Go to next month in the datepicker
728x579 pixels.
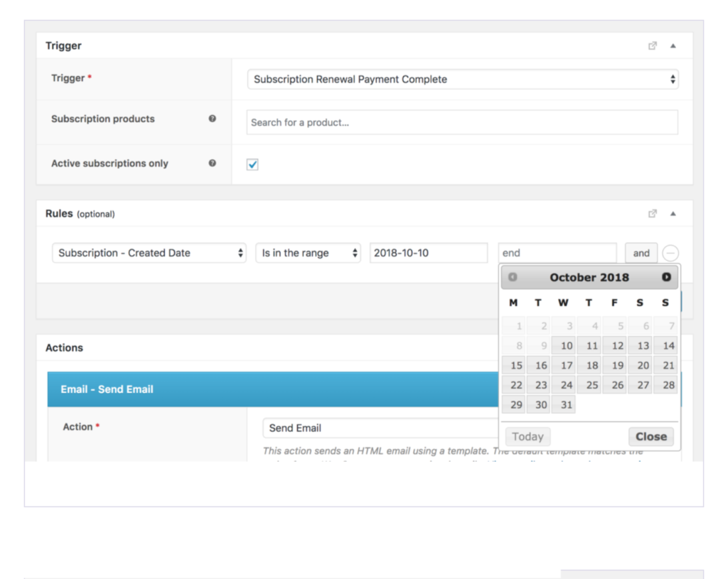(665, 277)
